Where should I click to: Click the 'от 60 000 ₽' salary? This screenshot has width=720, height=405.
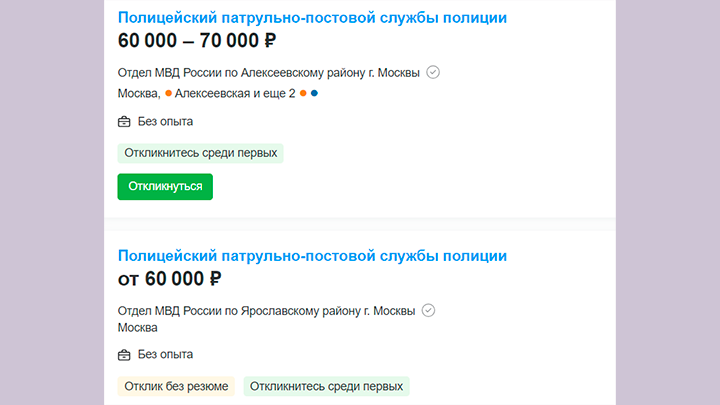tap(169, 279)
